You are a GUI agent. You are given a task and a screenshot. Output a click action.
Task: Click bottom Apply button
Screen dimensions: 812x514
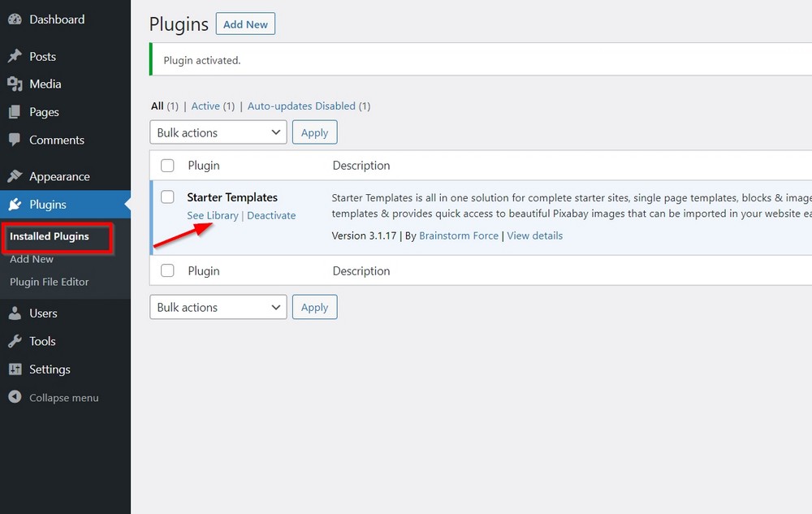314,307
